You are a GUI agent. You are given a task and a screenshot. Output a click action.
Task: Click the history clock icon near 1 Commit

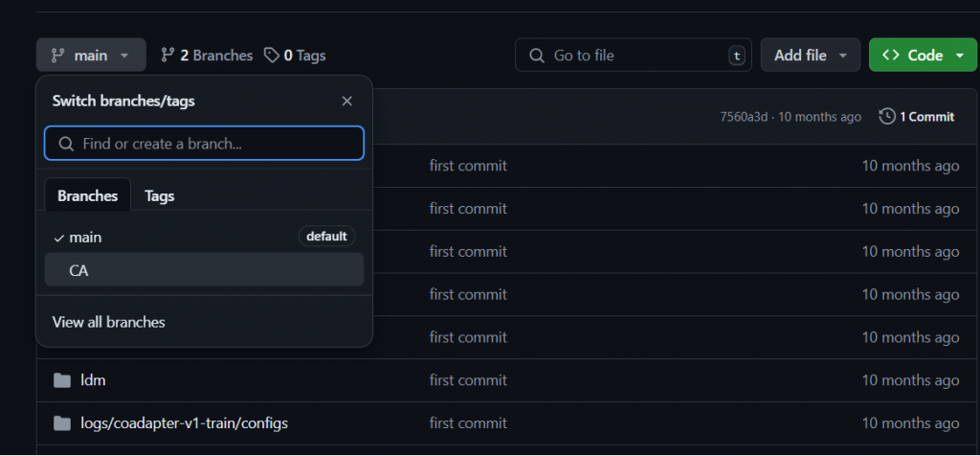(887, 116)
